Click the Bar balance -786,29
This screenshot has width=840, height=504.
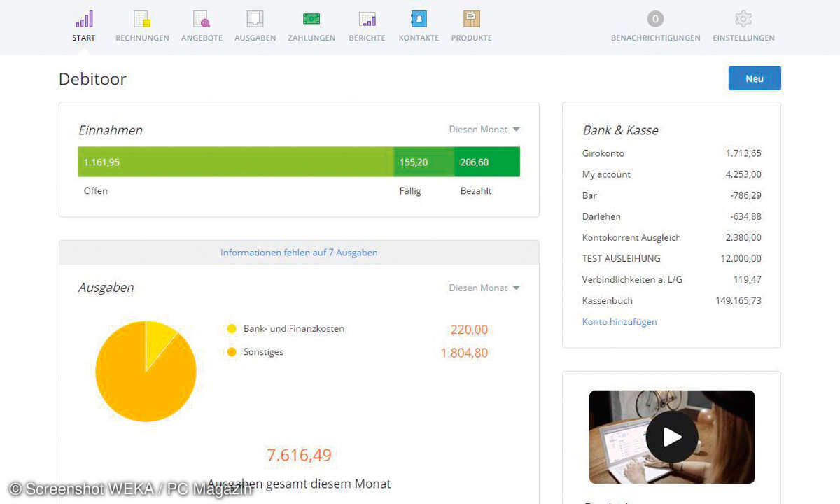745,195
